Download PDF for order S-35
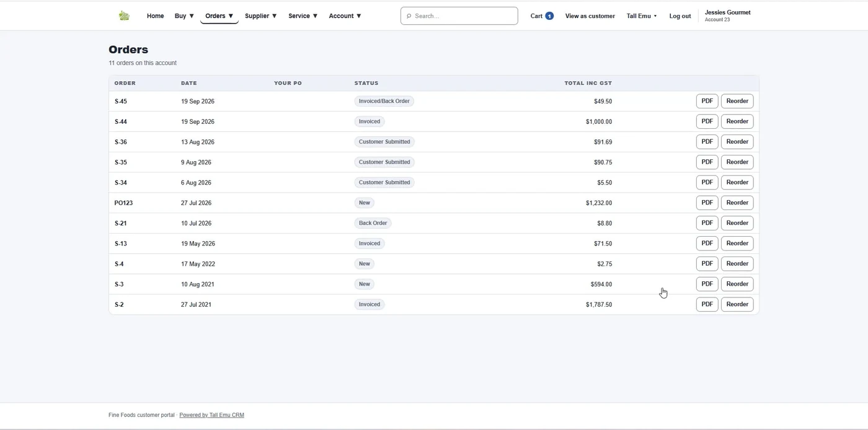 pyautogui.click(x=707, y=162)
